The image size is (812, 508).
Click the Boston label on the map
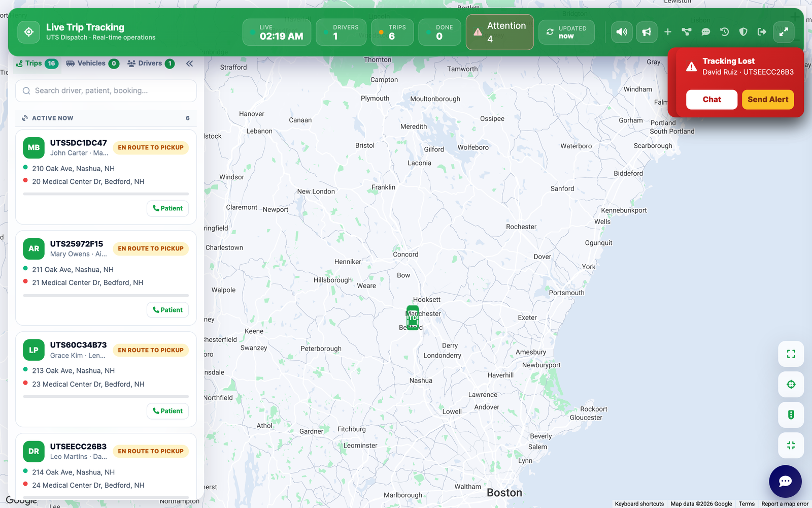point(504,493)
